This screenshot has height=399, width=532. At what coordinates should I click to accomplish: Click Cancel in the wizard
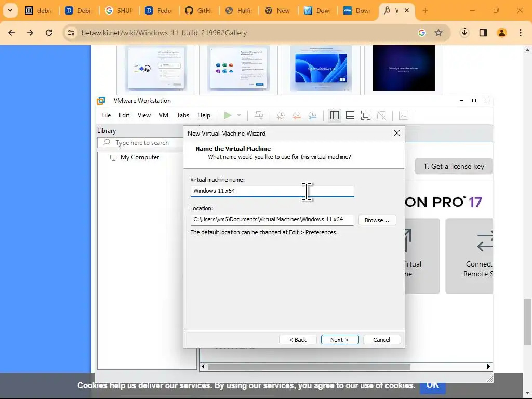point(382,340)
